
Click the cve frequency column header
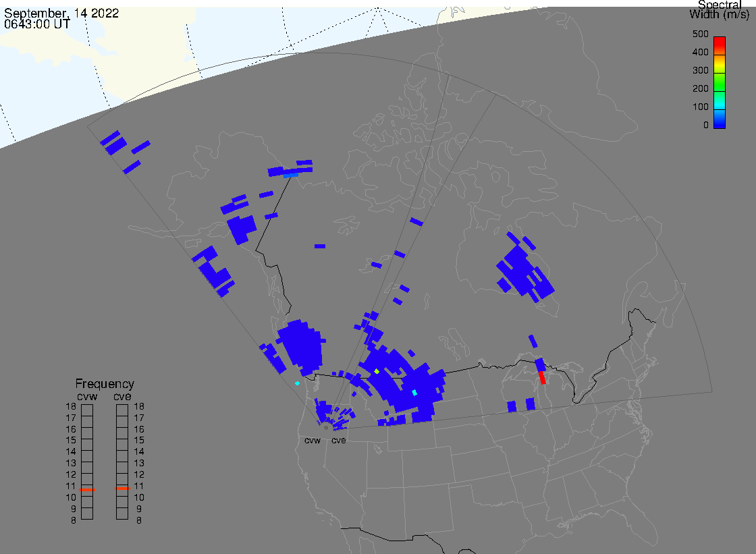122,396
